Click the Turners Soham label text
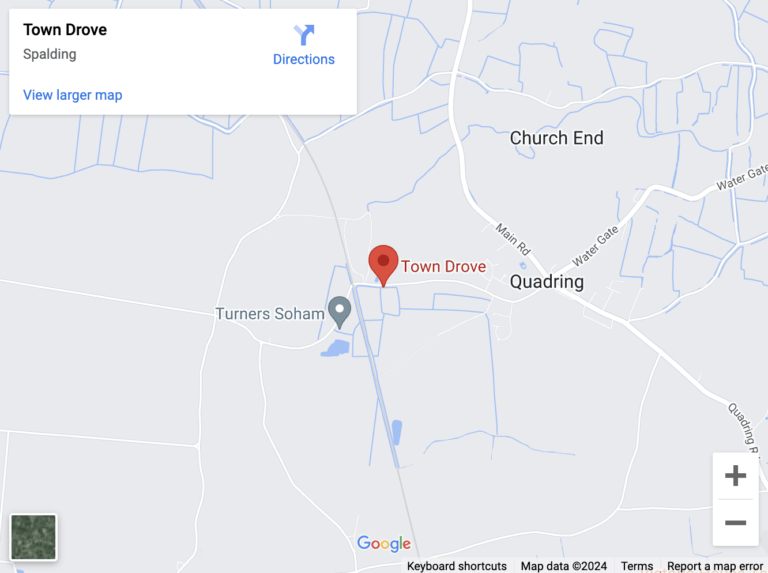 [270, 313]
